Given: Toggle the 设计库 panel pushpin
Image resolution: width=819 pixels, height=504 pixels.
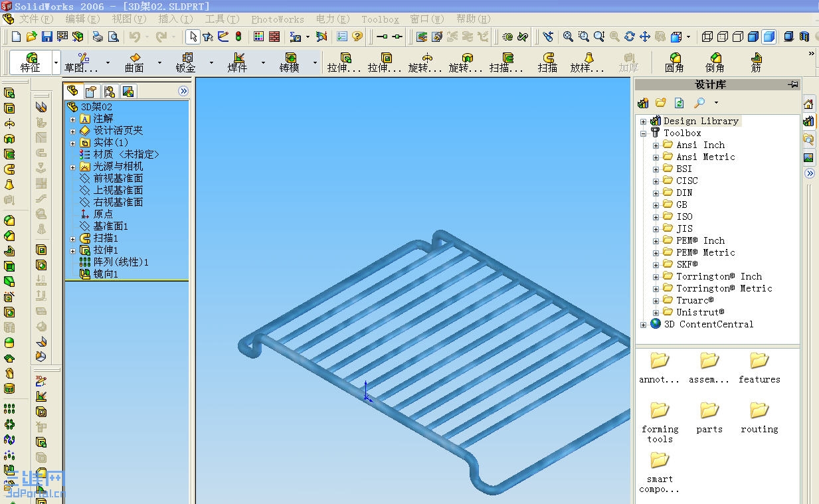Looking at the screenshot, I should (793, 84).
